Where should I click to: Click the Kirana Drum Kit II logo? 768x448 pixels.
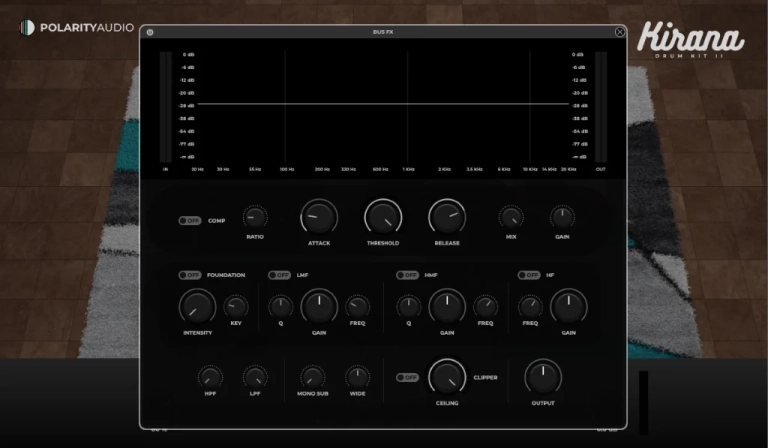tap(691, 40)
